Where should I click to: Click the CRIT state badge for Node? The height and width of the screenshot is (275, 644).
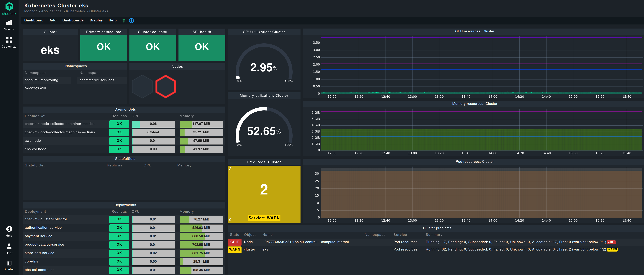click(234, 242)
